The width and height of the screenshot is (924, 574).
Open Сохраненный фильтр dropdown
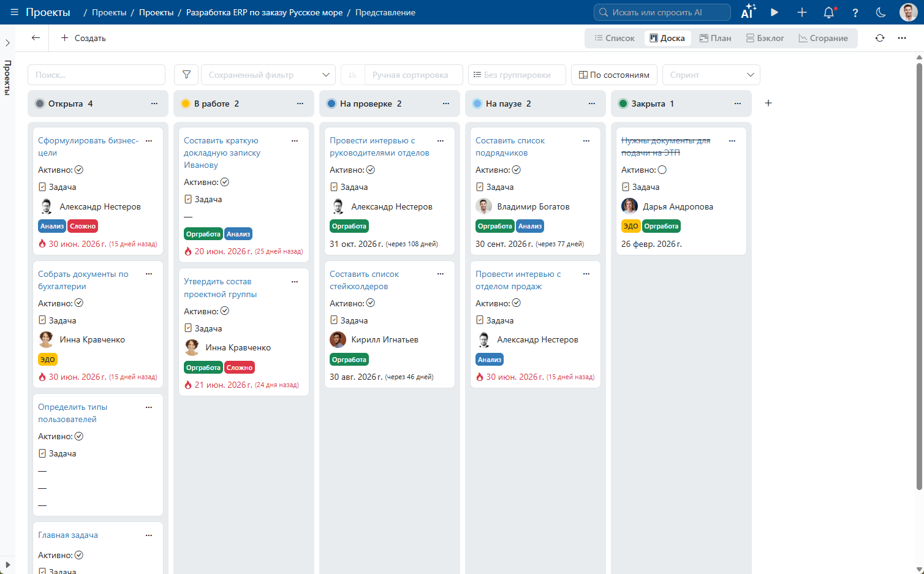click(x=268, y=75)
